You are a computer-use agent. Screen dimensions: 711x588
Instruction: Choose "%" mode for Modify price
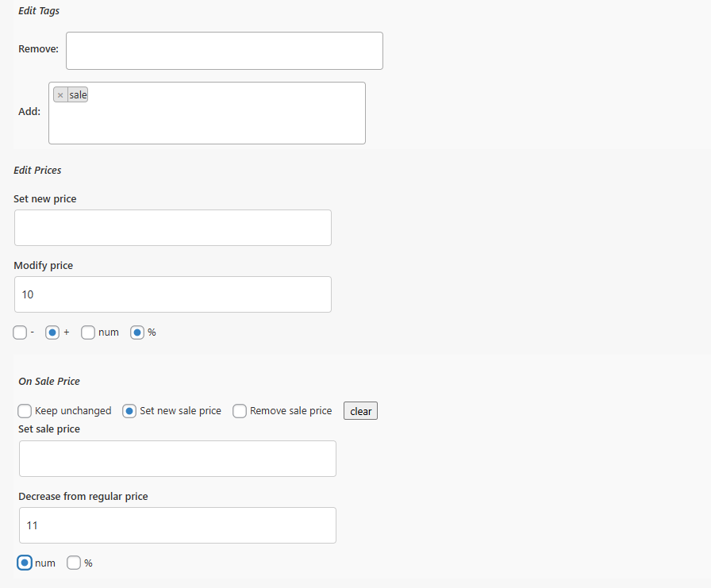[x=136, y=332]
